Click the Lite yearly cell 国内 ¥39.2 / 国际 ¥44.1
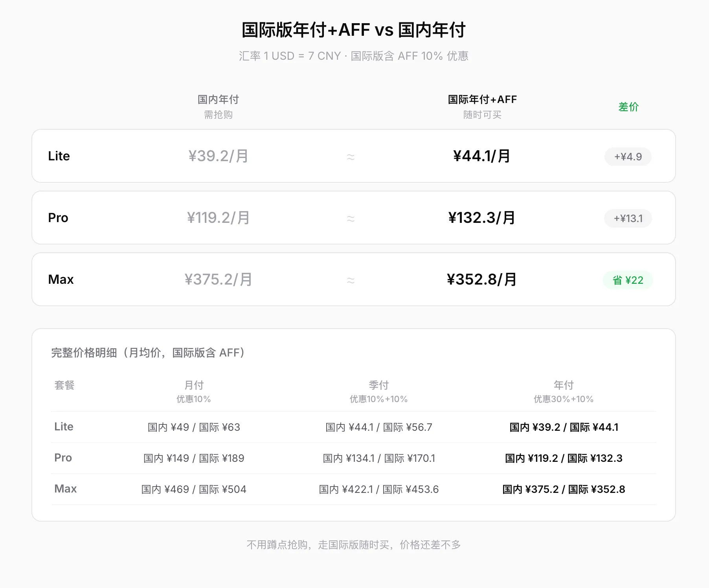This screenshot has width=709, height=588. point(564,427)
